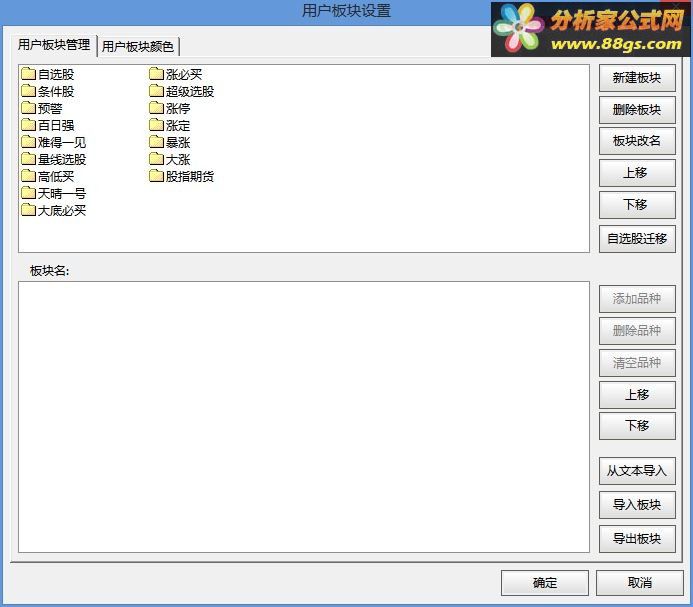Choose the 百日强 block label

56,126
